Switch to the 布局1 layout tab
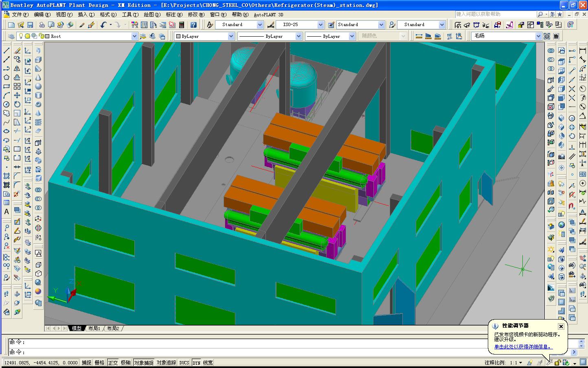 tap(94, 329)
